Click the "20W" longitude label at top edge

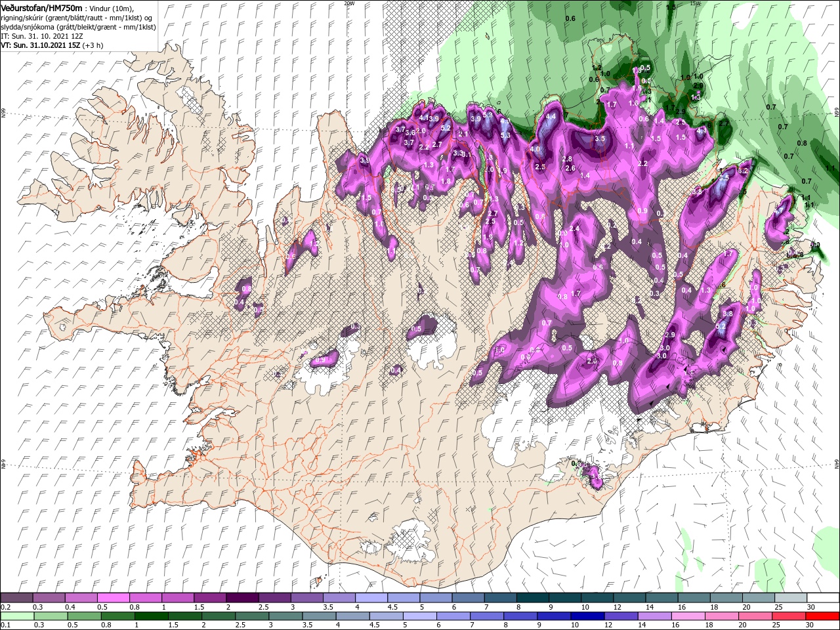click(349, 3)
